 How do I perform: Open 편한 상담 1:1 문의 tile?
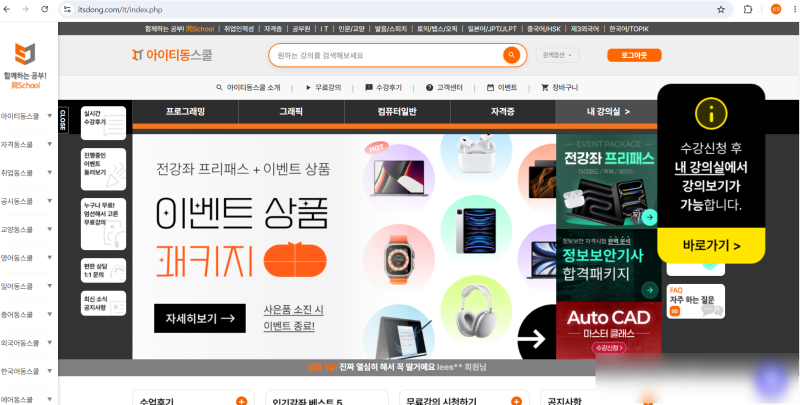(x=103, y=270)
